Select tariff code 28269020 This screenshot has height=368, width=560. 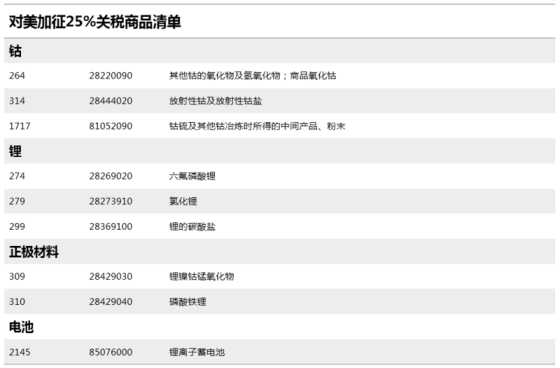[111, 176]
